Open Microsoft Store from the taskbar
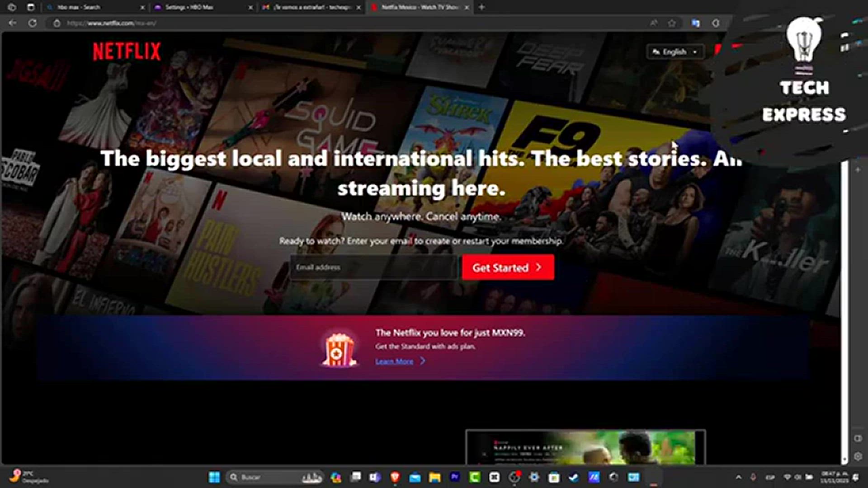The height and width of the screenshot is (488, 868). (x=554, y=477)
